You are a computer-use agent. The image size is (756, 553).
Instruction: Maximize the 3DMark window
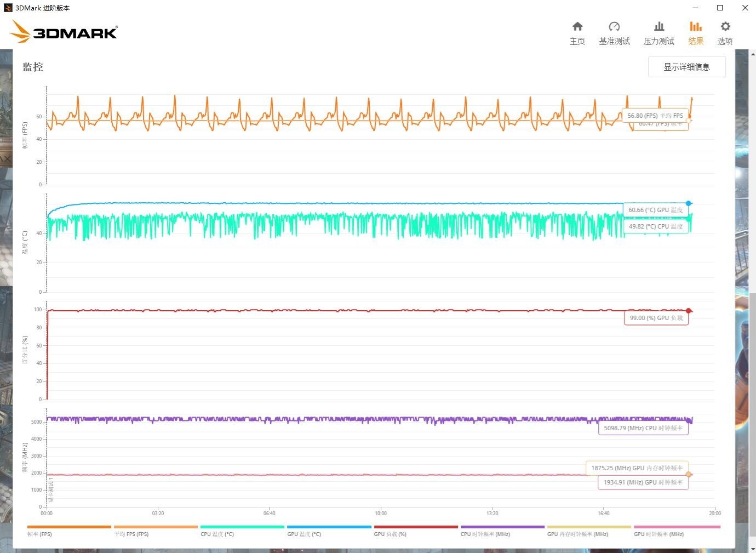tap(720, 8)
